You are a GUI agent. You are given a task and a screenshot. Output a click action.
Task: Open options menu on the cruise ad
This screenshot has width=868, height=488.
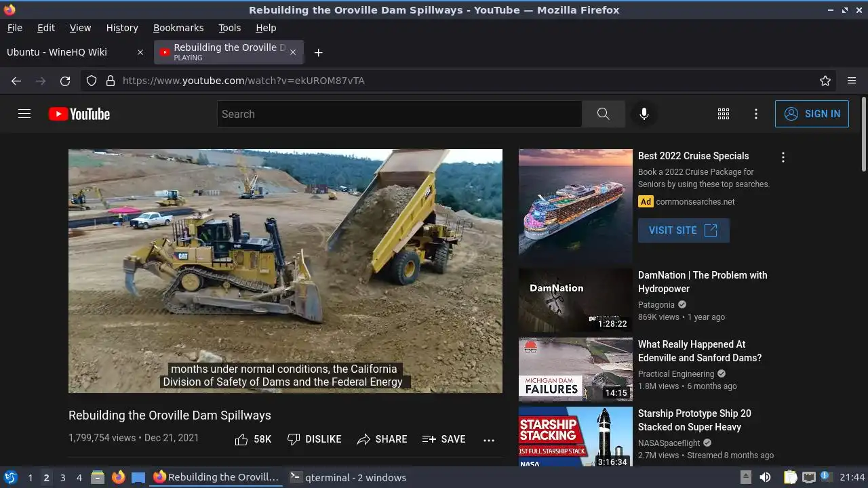click(x=783, y=157)
